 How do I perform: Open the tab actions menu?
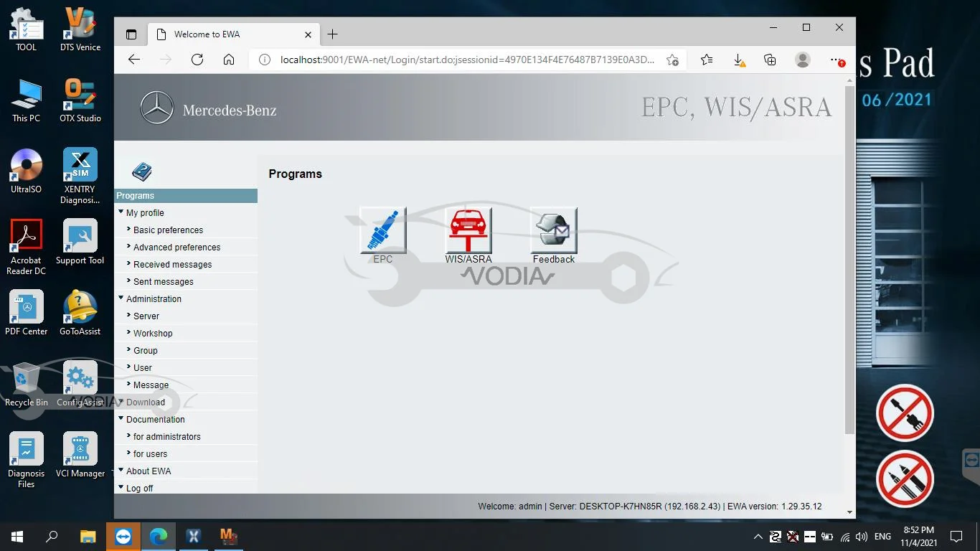131,34
